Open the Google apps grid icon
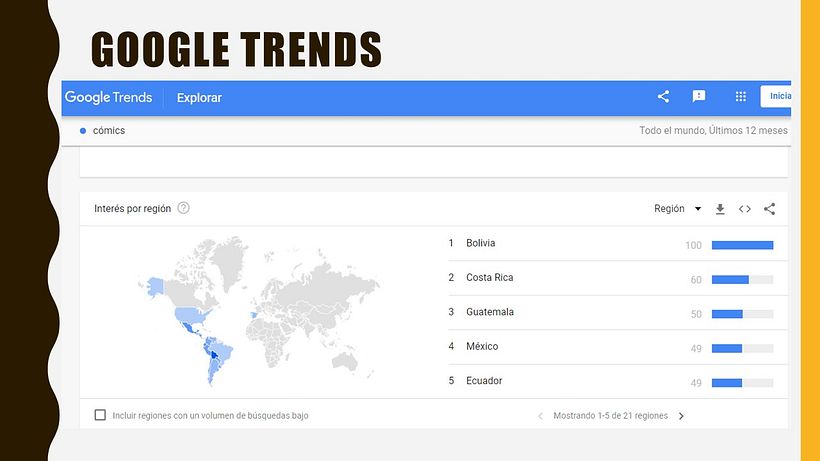The width and height of the screenshot is (820, 461). (x=741, y=97)
